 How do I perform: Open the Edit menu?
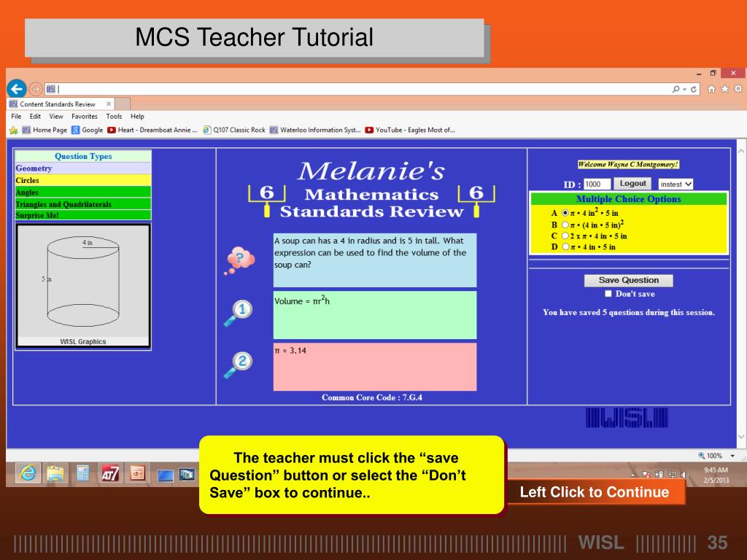tap(35, 116)
